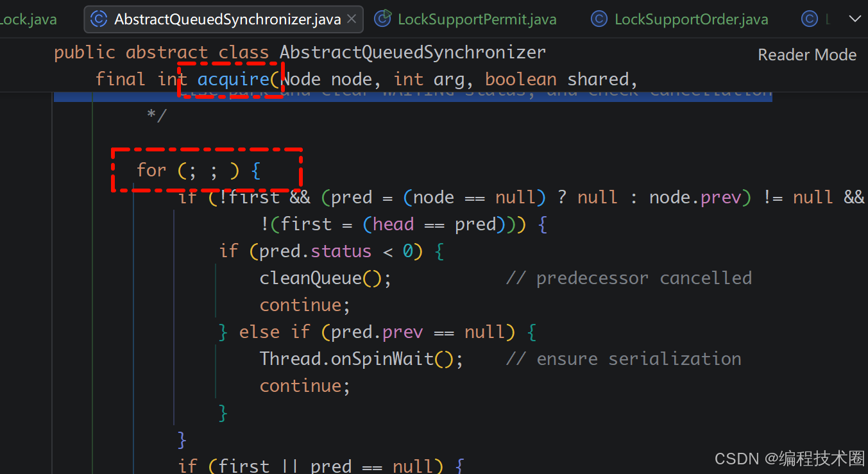Click the acquire method name in sticky header
This screenshot has height=474, width=868.
pos(234,79)
